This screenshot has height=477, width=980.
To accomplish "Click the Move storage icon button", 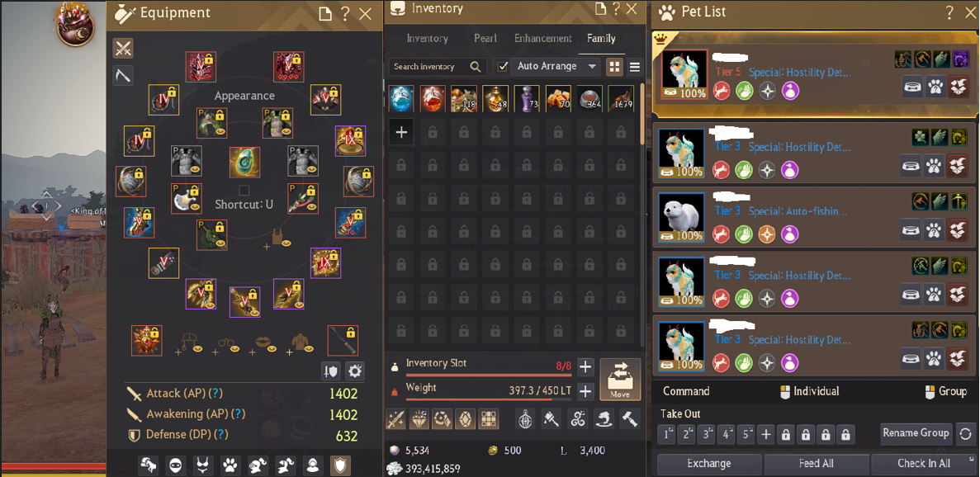I will tap(620, 380).
